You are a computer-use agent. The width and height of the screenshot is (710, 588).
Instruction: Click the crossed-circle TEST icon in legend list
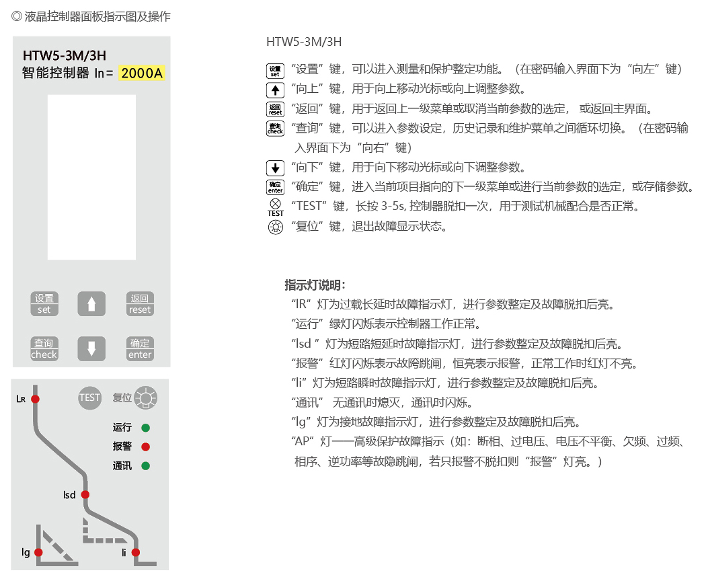275,204
